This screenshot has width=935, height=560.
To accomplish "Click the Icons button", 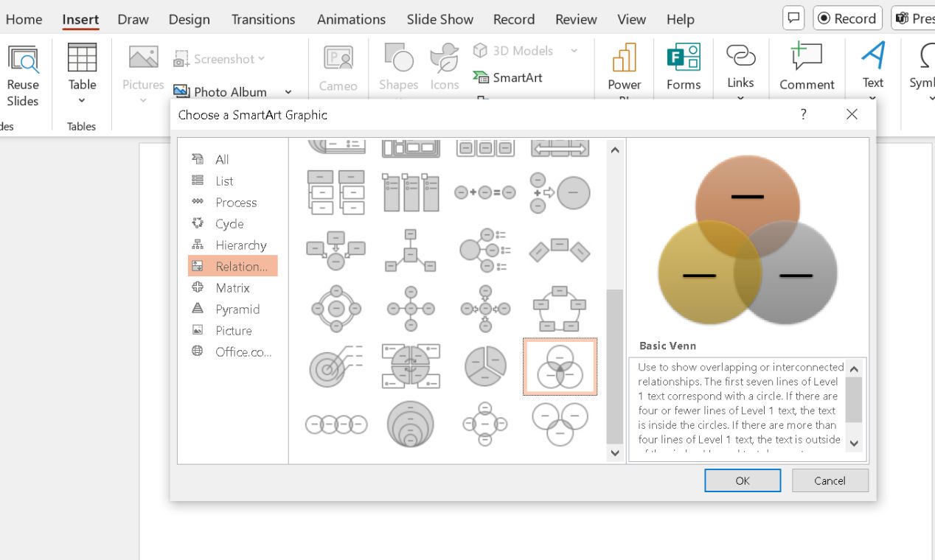I will click(x=445, y=68).
